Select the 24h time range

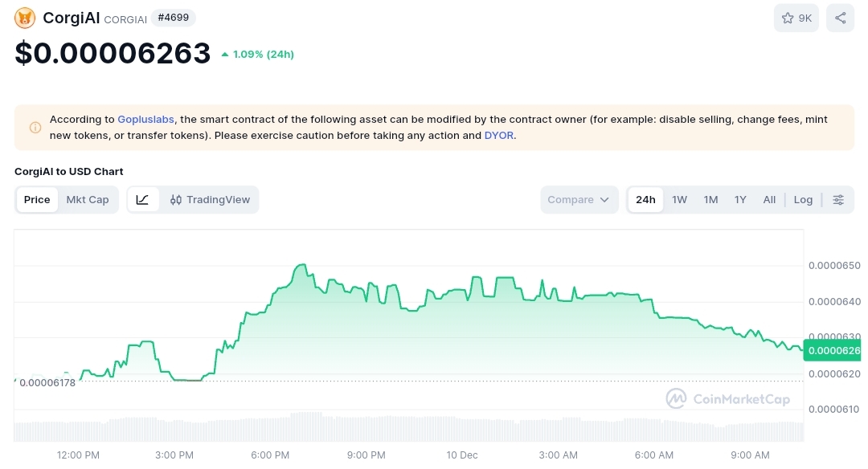coord(645,200)
